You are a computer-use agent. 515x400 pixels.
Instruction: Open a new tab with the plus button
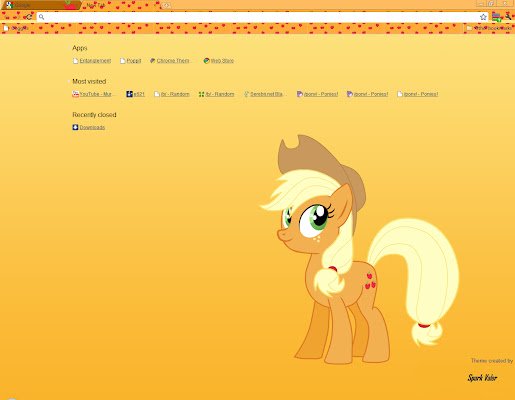166,5
